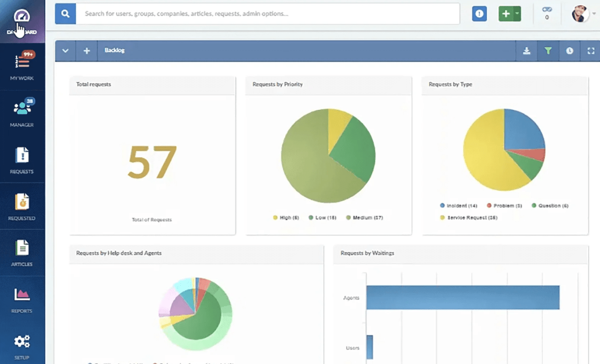600x364 pixels.
Task: Open the refresh schedule clock icon
Action: coord(570,50)
